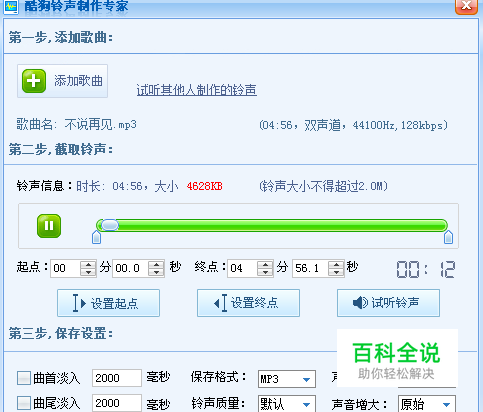Decrease the start-point seconds value
Image resolution: width=483 pixels, height=412 pixels.
point(156,272)
